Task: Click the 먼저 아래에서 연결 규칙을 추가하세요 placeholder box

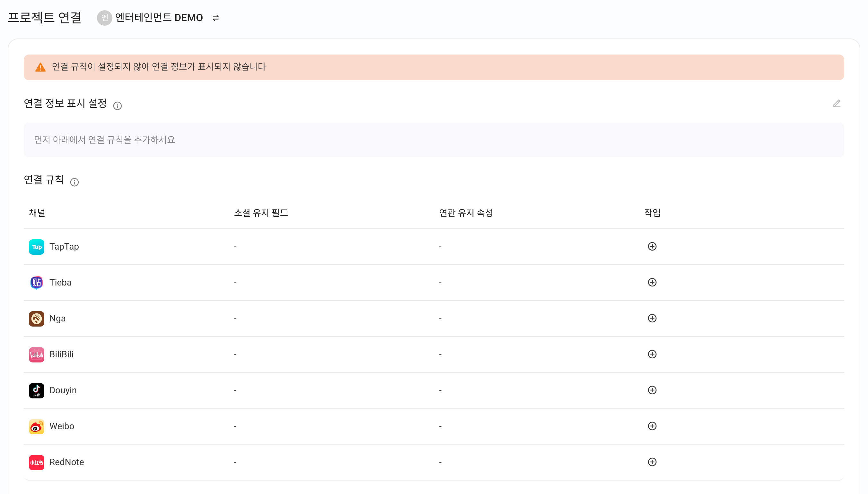Action: pyautogui.click(x=434, y=140)
